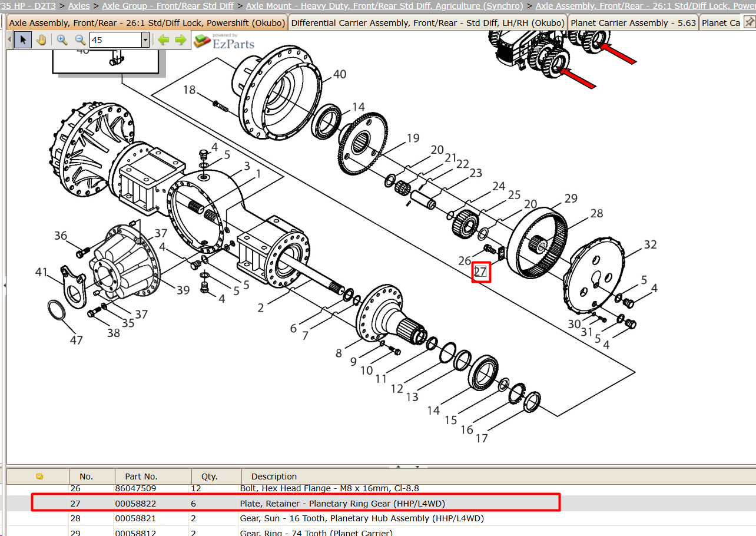Click callout 26 near the bolt

(x=465, y=260)
